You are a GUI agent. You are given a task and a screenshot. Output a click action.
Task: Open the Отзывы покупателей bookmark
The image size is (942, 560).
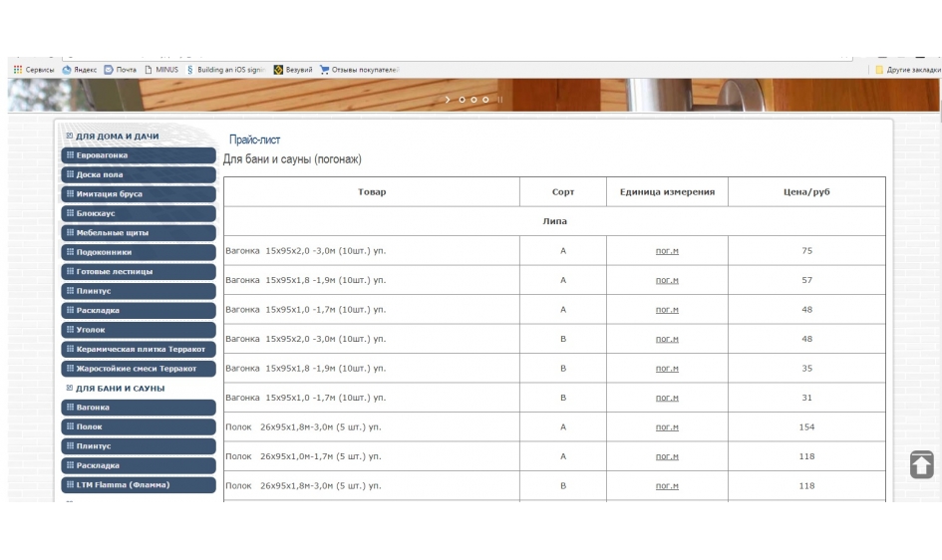pyautogui.click(x=359, y=70)
